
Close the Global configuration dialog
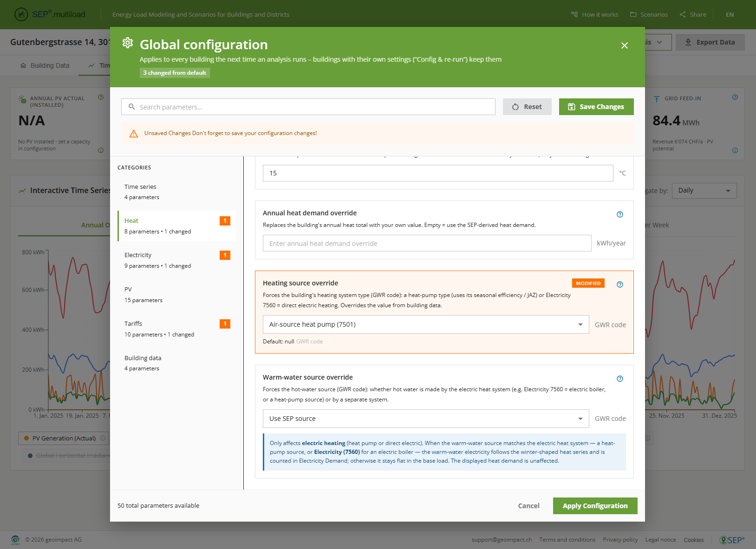click(625, 45)
